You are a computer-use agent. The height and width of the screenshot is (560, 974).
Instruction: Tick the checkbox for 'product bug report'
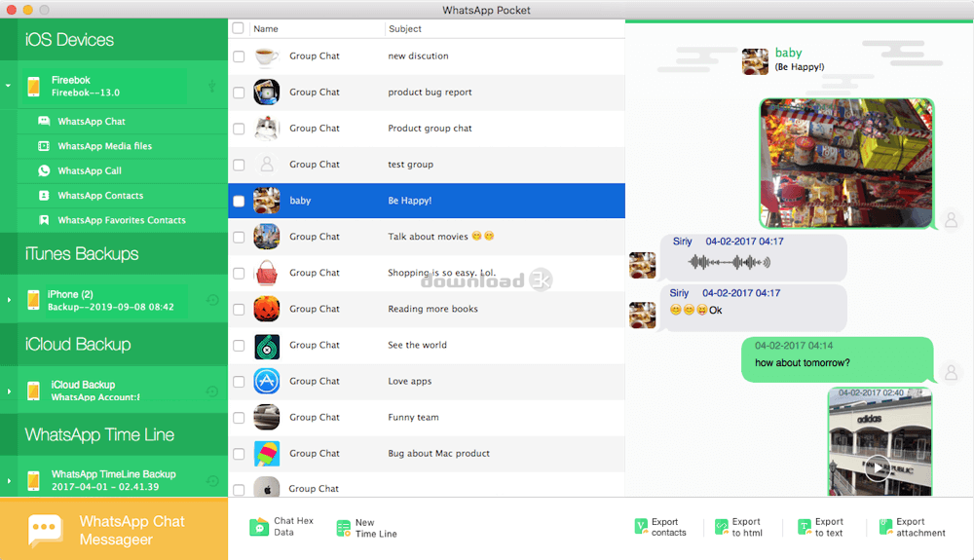click(x=239, y=93)
